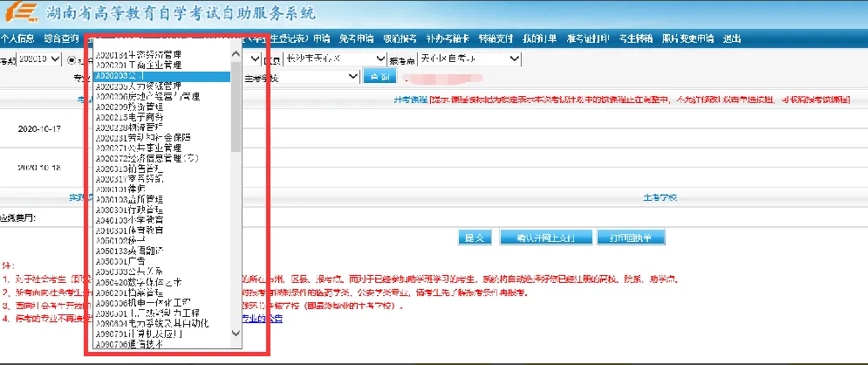Open the 长沙市 district dropdown
The width and height of the screenshot is (868, 365).
click(335, 59)
